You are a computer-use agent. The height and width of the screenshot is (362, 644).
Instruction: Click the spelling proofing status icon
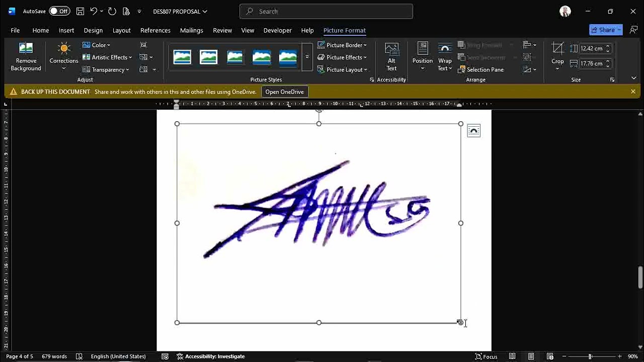tap(79, 356)
